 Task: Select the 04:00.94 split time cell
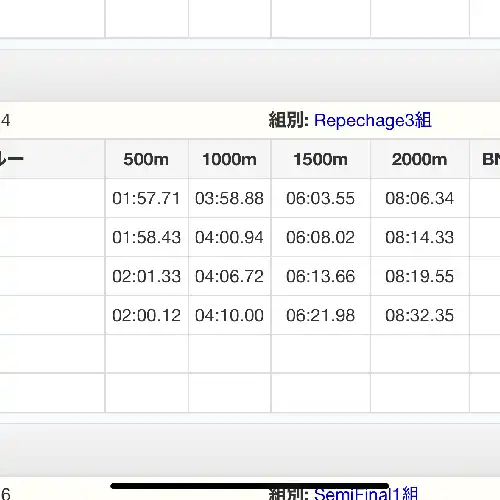click(229, 237)
